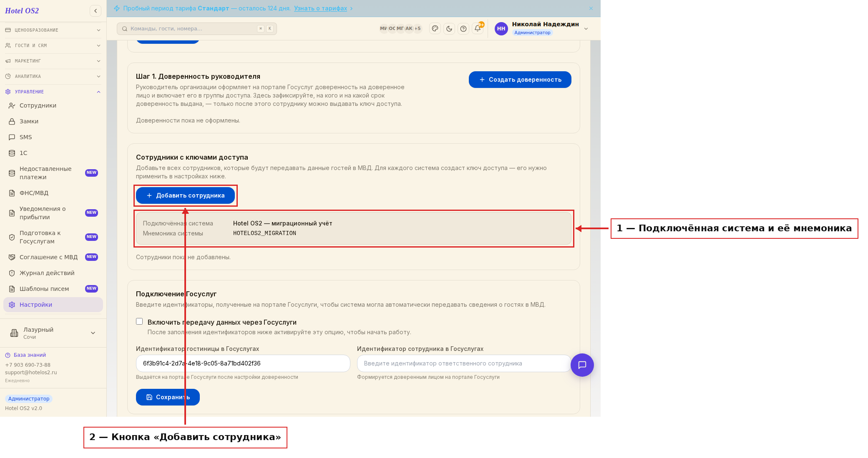This screenshot has width=868, height=458.
Task: Focus the command search field
Action: [x=196, y=29]
